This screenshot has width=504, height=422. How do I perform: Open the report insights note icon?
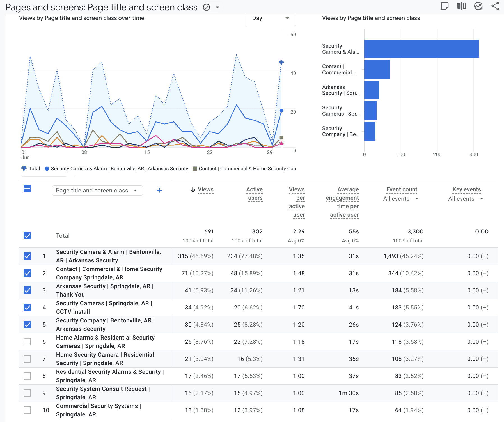tap(445, 6)
